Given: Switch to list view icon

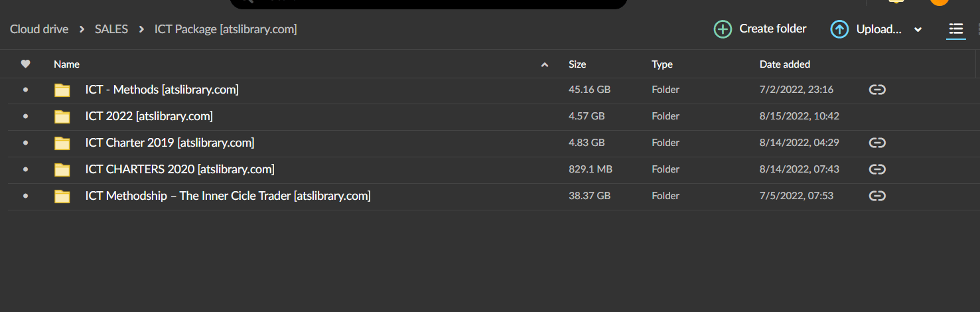Looking at the screenshot, I should pos(955,29).
